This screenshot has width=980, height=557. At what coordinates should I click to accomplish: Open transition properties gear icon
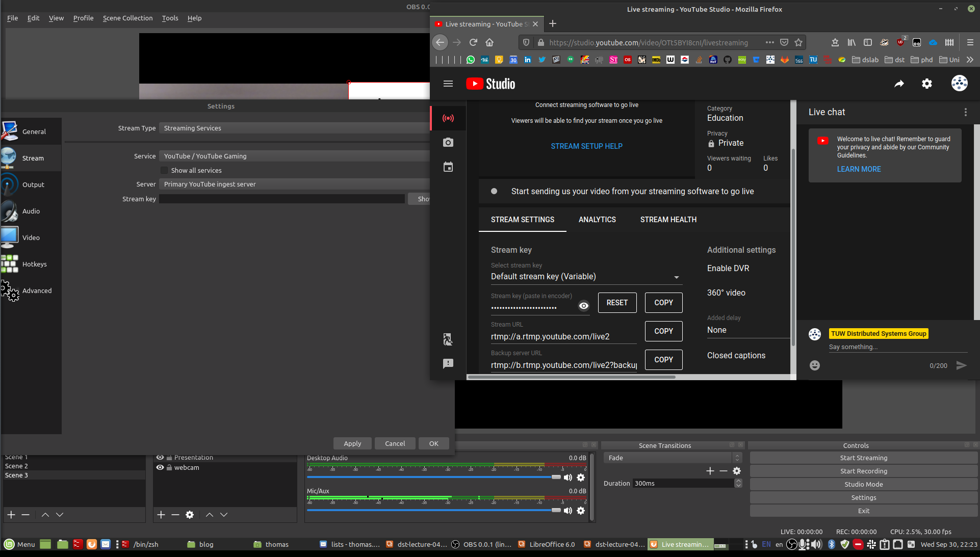coord(737,471)
